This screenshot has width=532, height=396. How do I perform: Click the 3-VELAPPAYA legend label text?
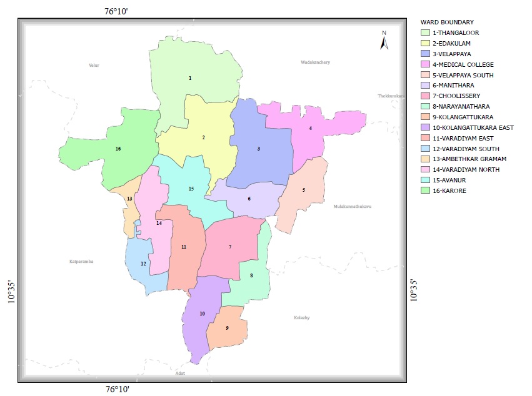451,54
